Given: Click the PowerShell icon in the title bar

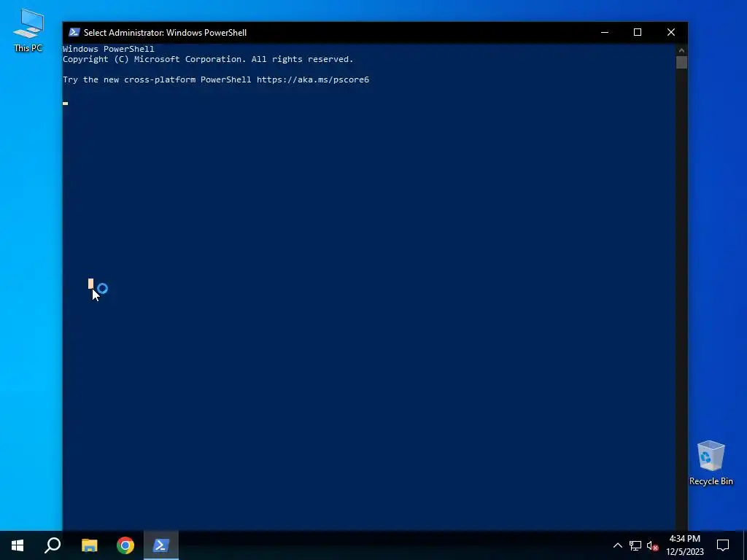Looking at the screenshot, I should (x=74, y=32).
